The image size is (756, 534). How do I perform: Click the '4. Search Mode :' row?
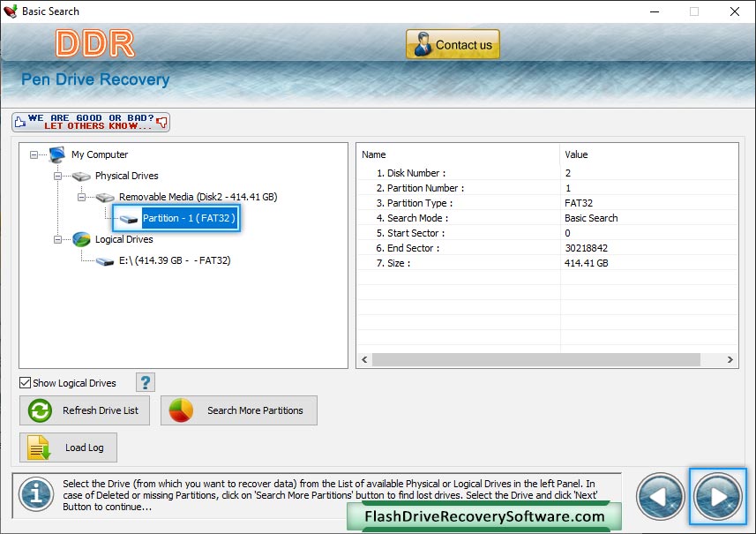click(x=548, y=217)
